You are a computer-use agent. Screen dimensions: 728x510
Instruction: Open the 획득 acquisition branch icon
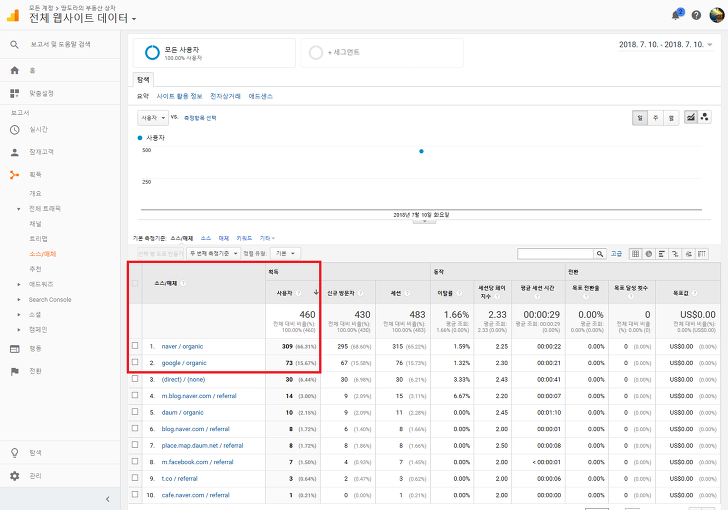(14, 175)
